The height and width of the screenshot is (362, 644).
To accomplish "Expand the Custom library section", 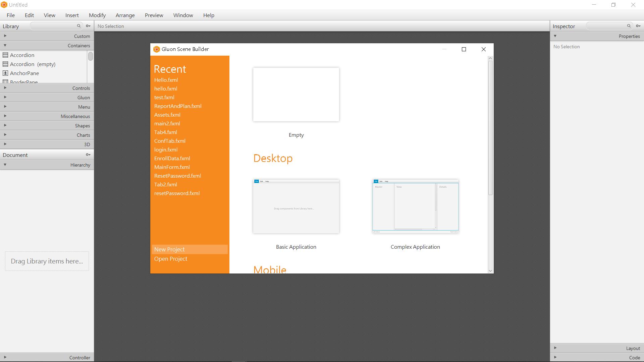I will coord(5,36).
